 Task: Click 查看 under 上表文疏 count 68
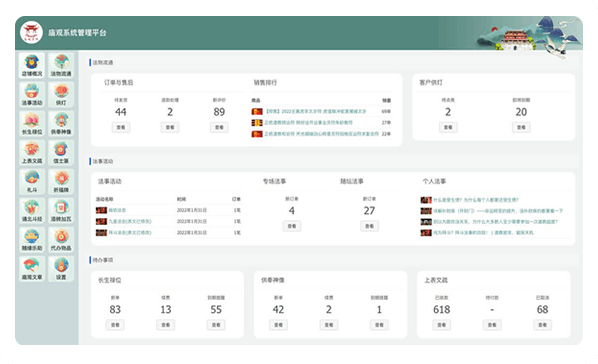542,325
